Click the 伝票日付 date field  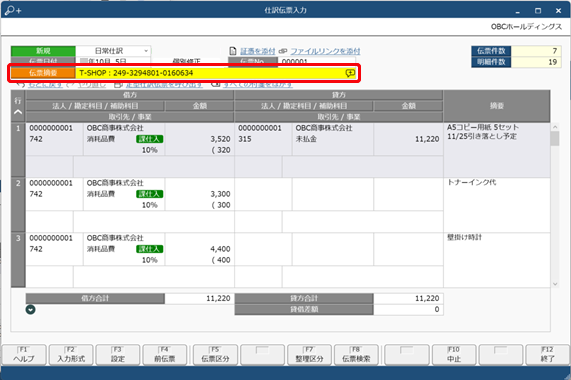tap(113, 62)
